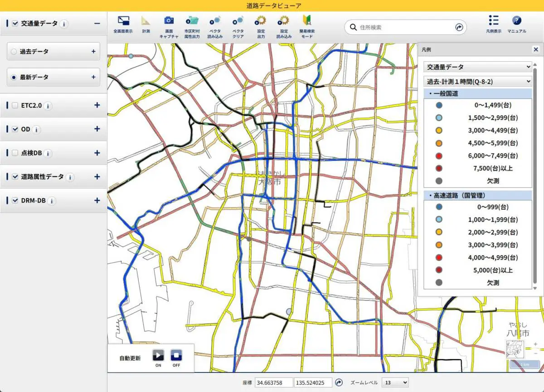544x392 pixels.
Task: Open the マニュアル help manual
Action: pyautogui.click(x=516, y=20)
